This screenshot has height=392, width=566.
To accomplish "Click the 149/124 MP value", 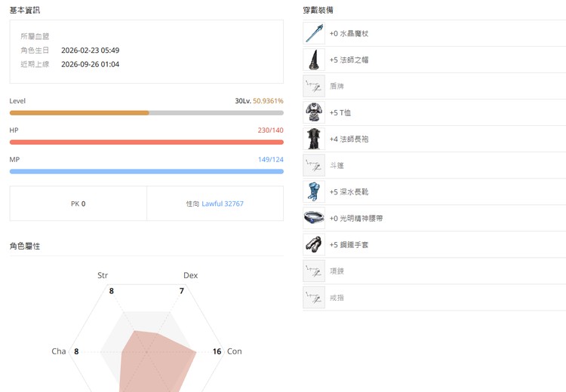I will pyautogui.click(x=271, y=159).
